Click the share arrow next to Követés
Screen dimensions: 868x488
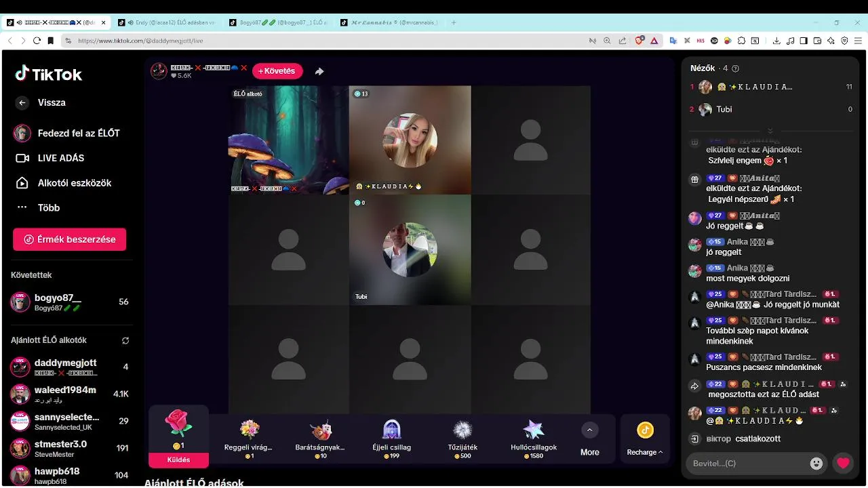pos(319,71)
